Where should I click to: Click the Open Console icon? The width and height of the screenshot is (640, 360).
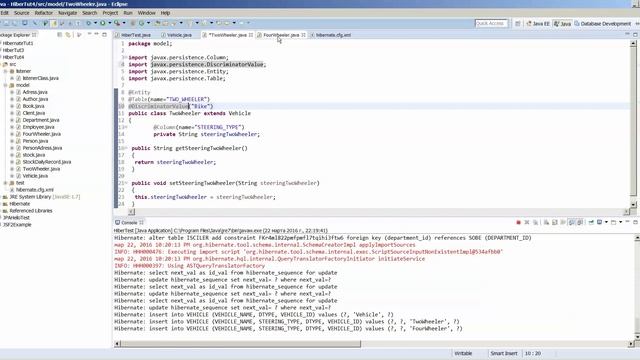coord(613,222)
